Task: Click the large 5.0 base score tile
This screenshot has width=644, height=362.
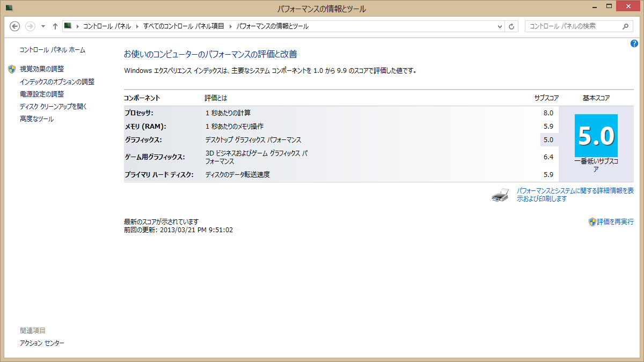Action: click(x=596, y=136)
